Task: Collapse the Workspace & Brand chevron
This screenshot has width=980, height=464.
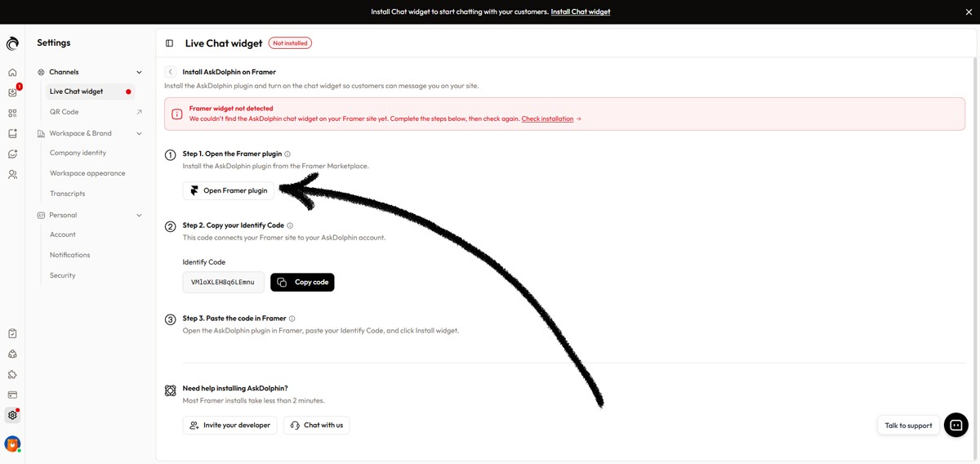Action: click(x=139, y=133)
